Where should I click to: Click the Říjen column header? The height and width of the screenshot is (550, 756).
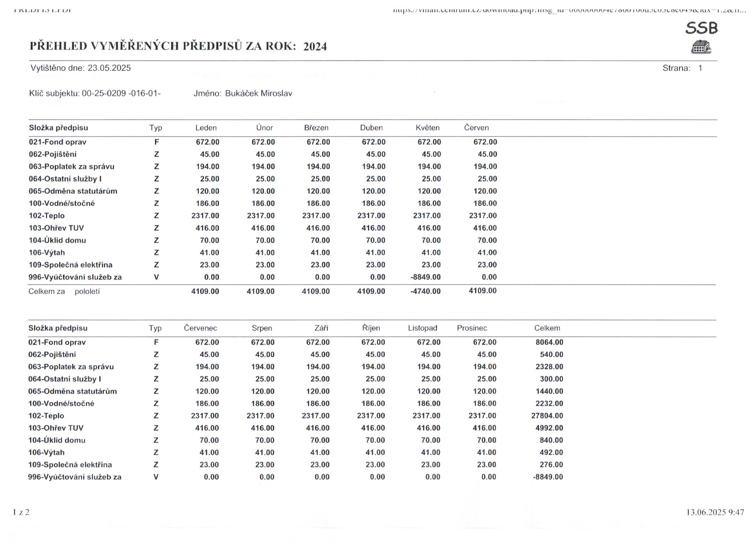[371, 328]
